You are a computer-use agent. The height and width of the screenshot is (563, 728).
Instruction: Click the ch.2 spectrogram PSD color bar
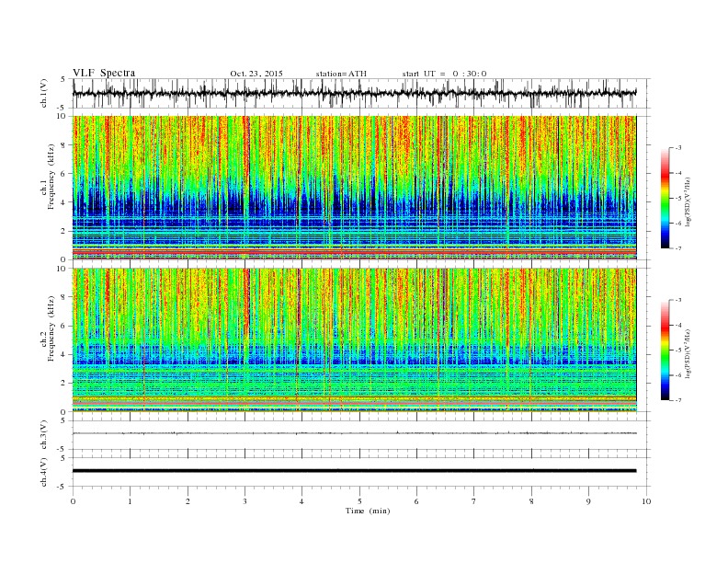(665, 350)
